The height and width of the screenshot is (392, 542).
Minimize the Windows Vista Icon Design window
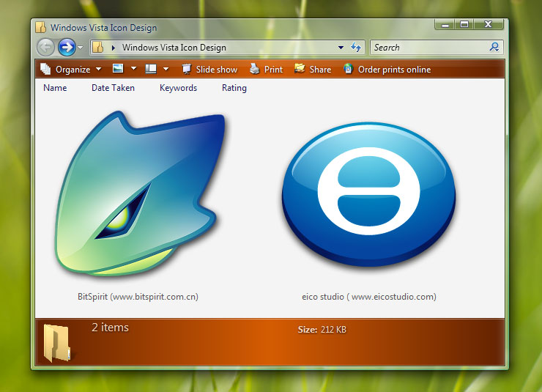pos(445,24)
